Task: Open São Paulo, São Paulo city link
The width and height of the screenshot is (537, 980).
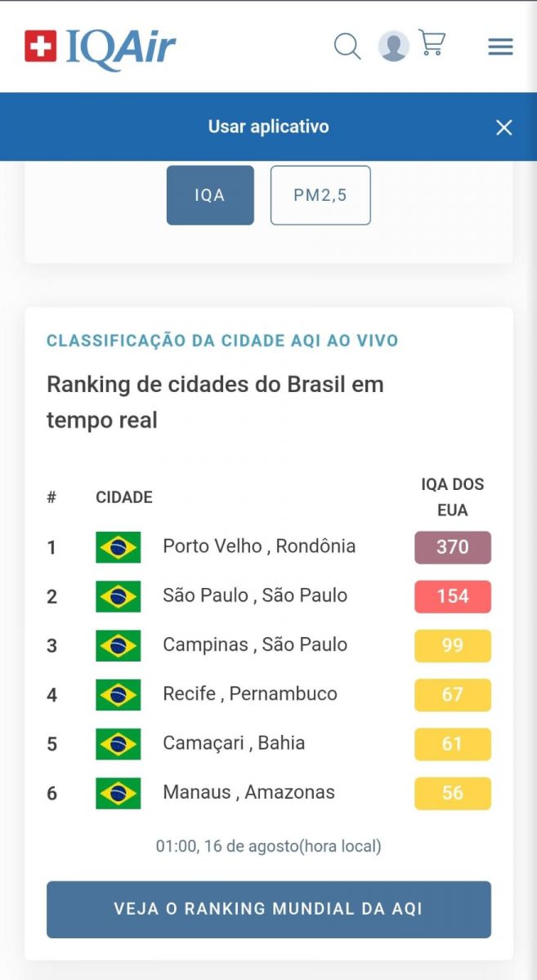Action: point(255,595)
